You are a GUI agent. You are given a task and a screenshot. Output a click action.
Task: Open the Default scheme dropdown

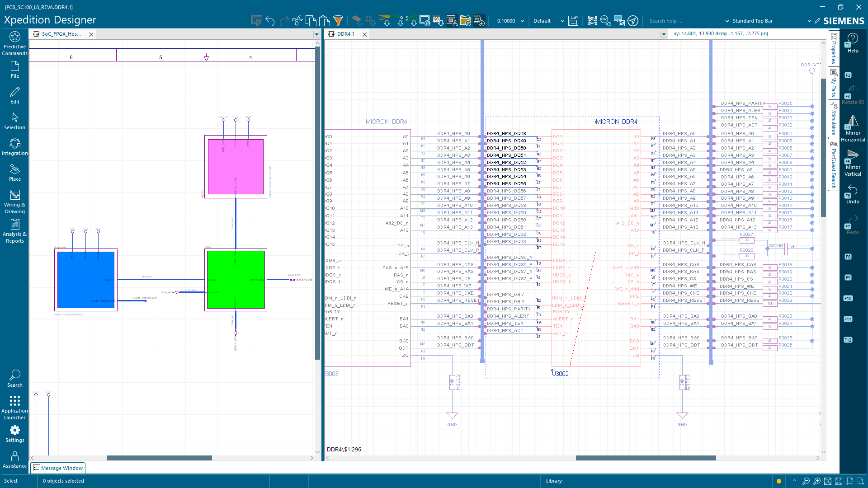pos(562,21)
